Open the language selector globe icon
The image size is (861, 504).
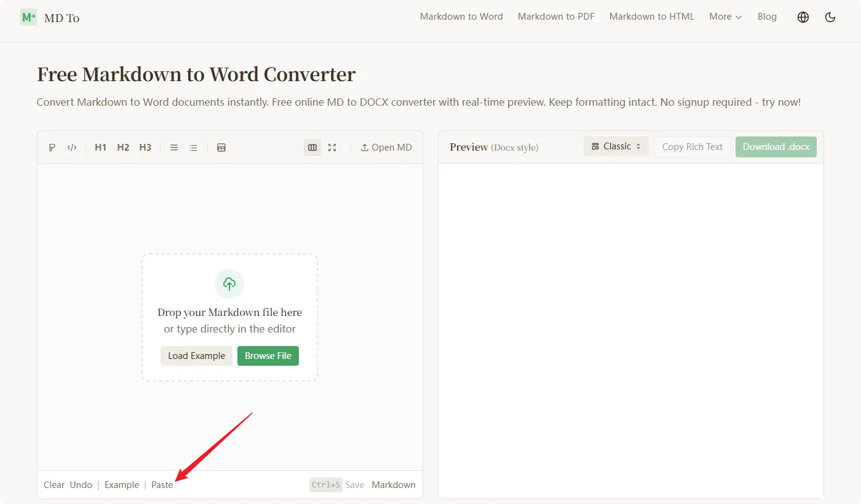[x=803, y=17]
